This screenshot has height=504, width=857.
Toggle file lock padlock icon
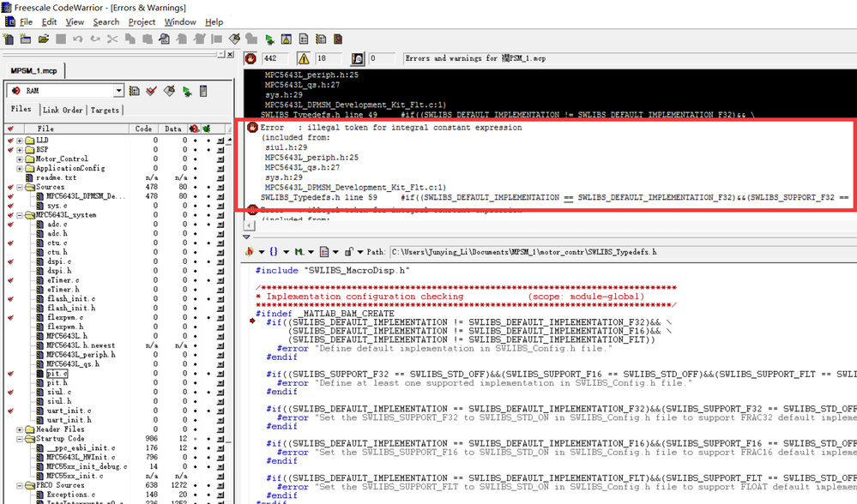[x=348, y=252]
